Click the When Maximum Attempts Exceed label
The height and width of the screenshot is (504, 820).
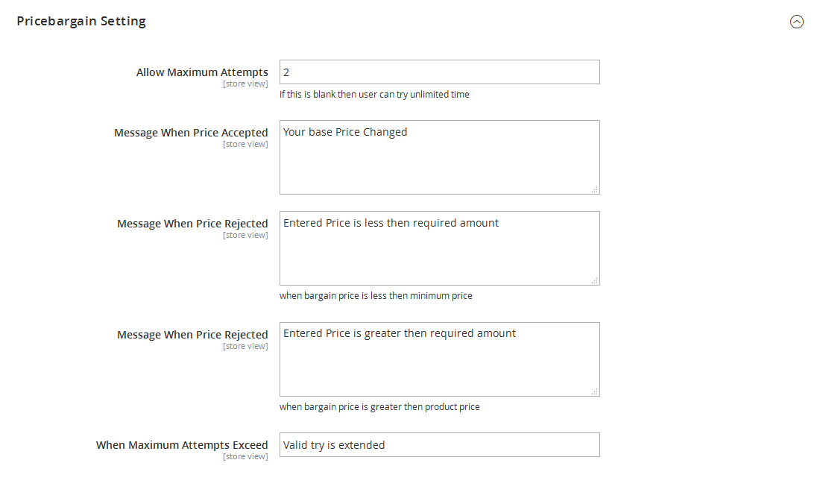(x=182, y=445)
